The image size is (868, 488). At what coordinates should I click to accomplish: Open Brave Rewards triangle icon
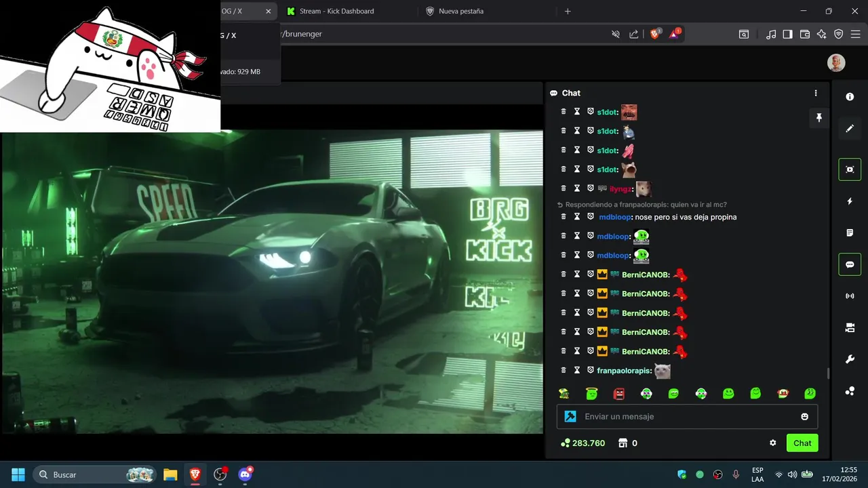(x=675, y=33)
